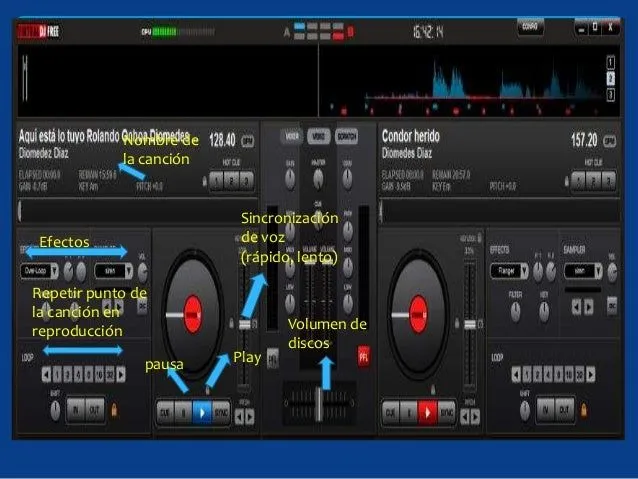Click the right deck CUE button
The width and height of the screenshot is (638, 479).
(x=391, y=413)
